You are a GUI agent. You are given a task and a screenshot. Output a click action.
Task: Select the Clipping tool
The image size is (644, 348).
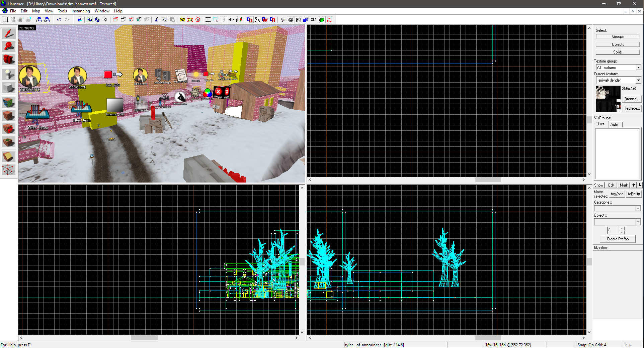(x=9, y=156)
